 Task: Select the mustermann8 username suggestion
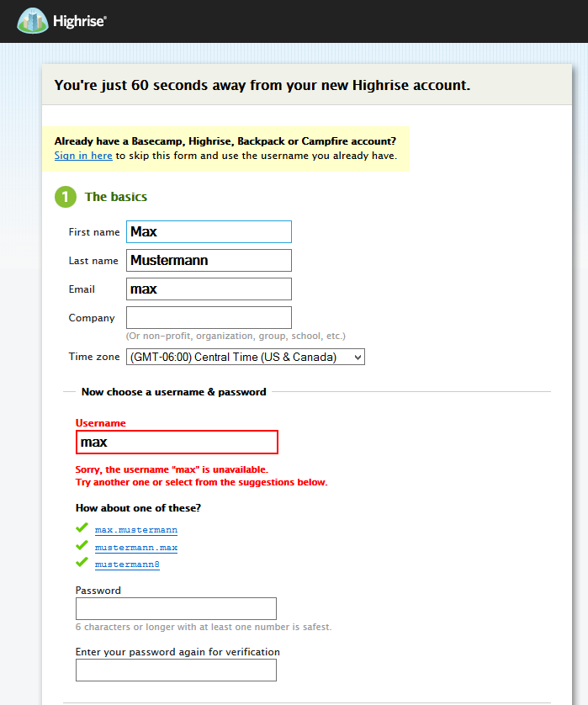(x=127, y=565)
